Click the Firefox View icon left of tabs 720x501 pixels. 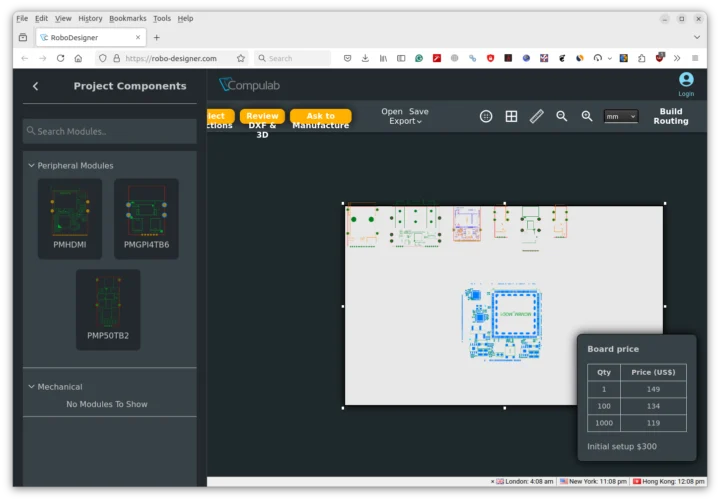coord(23,37)
